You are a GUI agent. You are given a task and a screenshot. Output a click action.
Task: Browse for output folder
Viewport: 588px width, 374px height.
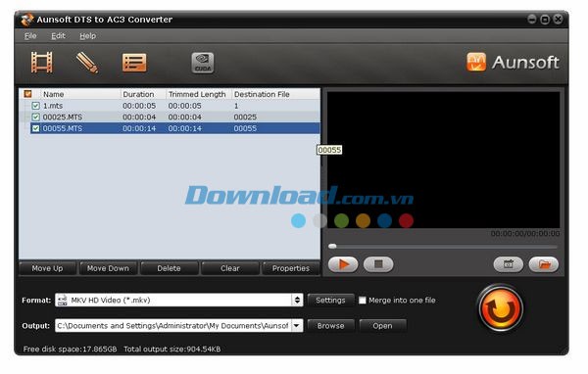click(330, 326)
